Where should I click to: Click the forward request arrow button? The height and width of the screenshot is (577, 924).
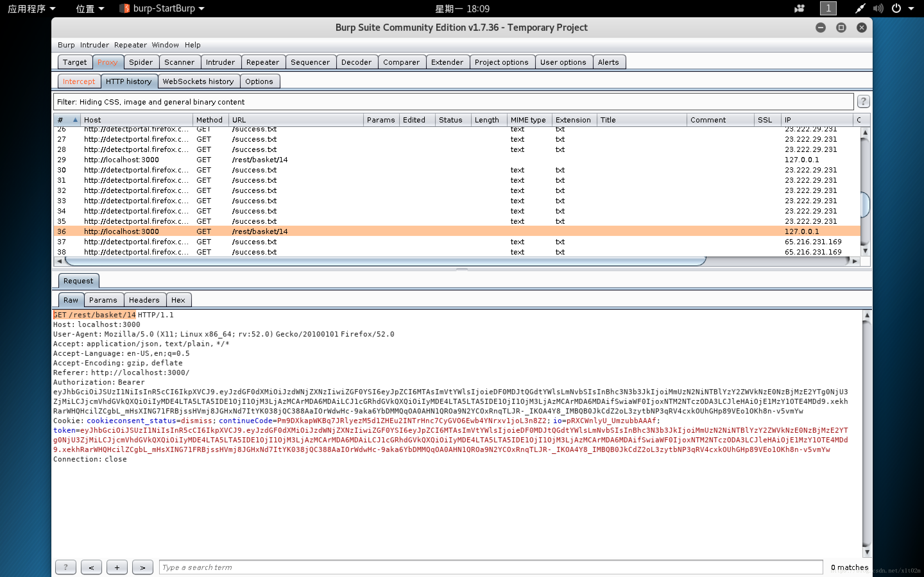pyautogui.click(x=142, y=566)
